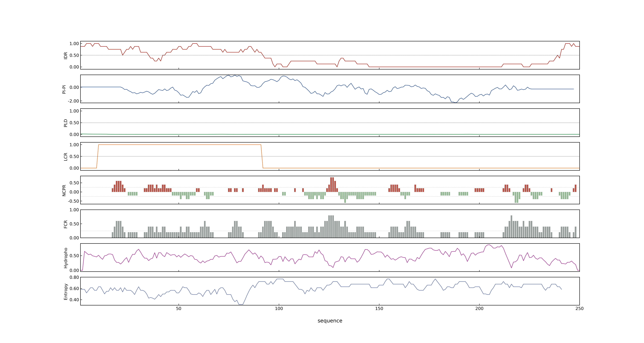644x343 pixels.
Task: Click the 0.80 tick on Entropy axis
Action: tap(74, 277)
